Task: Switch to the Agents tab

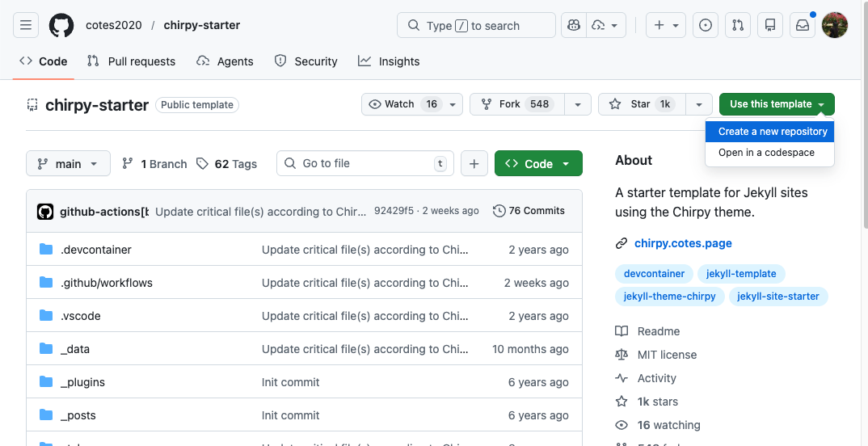Action: tap(225, 61)
